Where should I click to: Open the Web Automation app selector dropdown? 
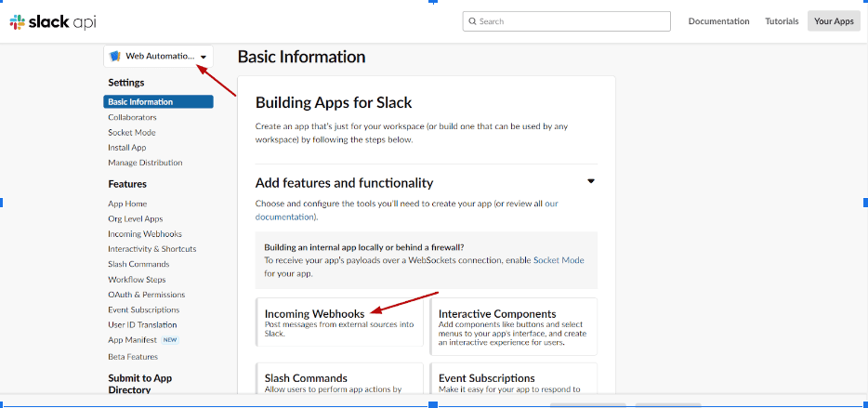158,56
